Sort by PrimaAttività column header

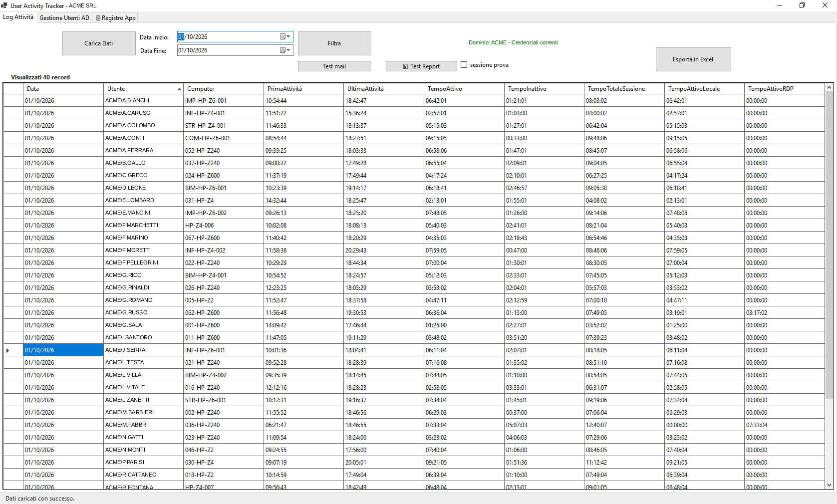(304, 89)
